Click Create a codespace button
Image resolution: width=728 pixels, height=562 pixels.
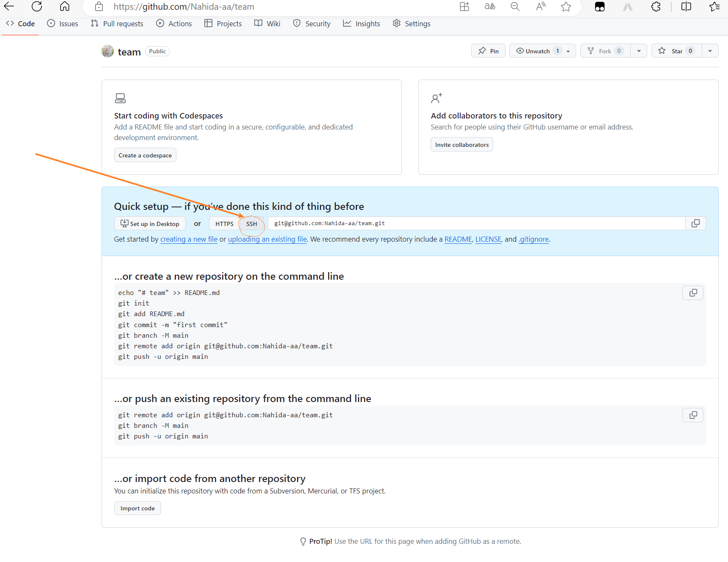(x=145, y=155)
